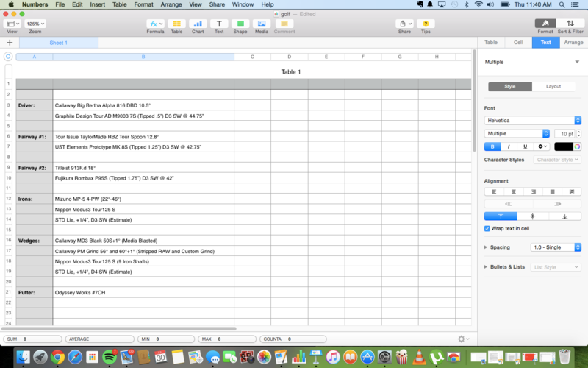Uncheck Wrap text in cell
Viewport: 588px width, 368px height.
(x=487, y=228)
